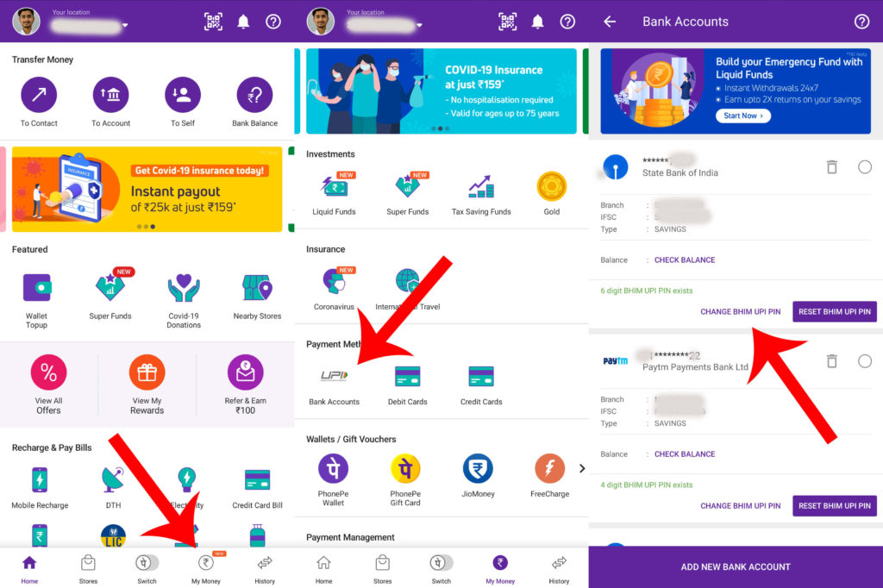Open Covid-19 insurance instant payout banner
This screenshot has height=588, width=883.
(x=147, y=189)
